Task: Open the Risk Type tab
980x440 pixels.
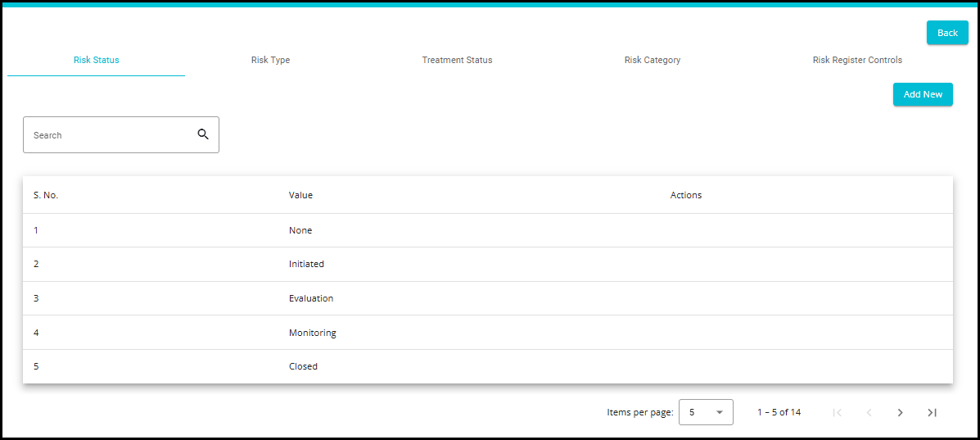Action: [x=270, y=60]
